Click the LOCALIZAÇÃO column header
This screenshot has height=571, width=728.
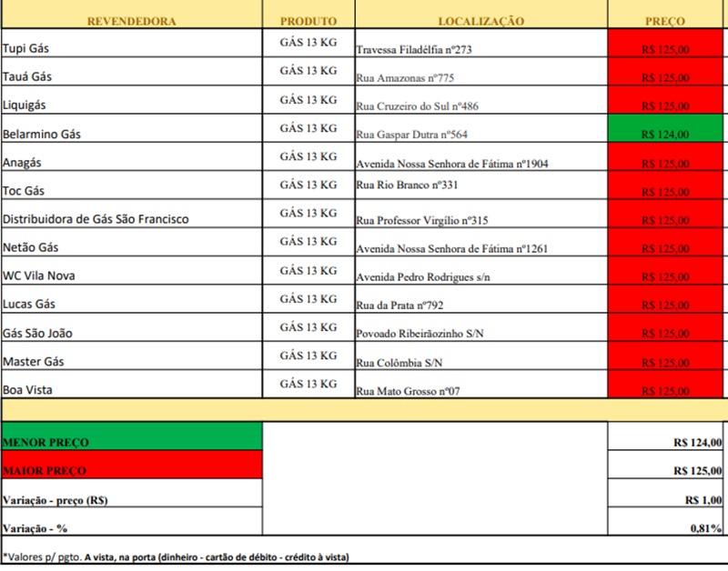click(480, 20)
